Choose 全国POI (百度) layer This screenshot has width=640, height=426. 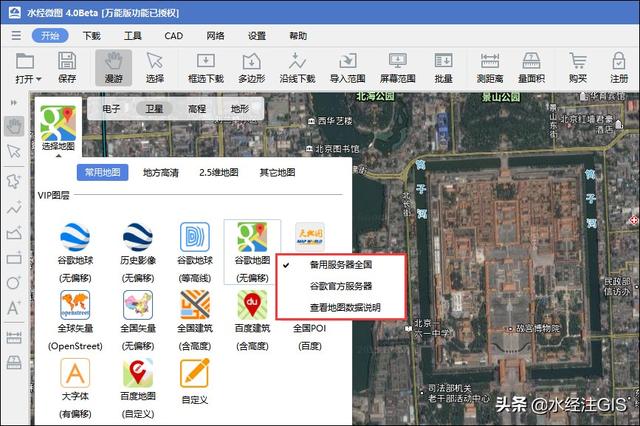tap(310, 337)
